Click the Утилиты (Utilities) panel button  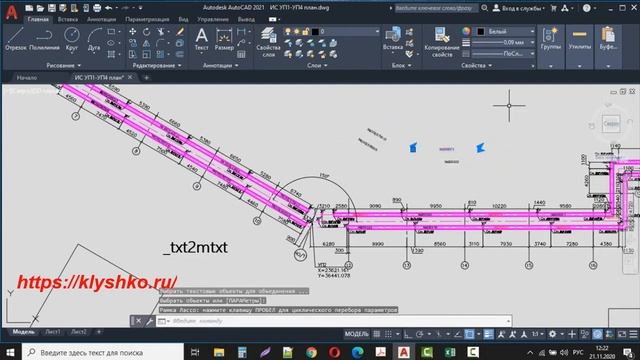pyautogui.click(x=580, y=46)
